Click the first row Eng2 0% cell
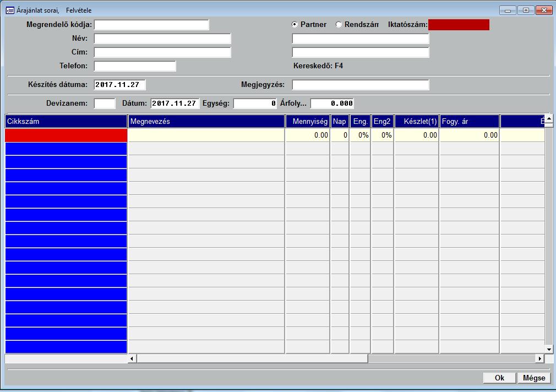The image size is (556, 392). (382, 135)
